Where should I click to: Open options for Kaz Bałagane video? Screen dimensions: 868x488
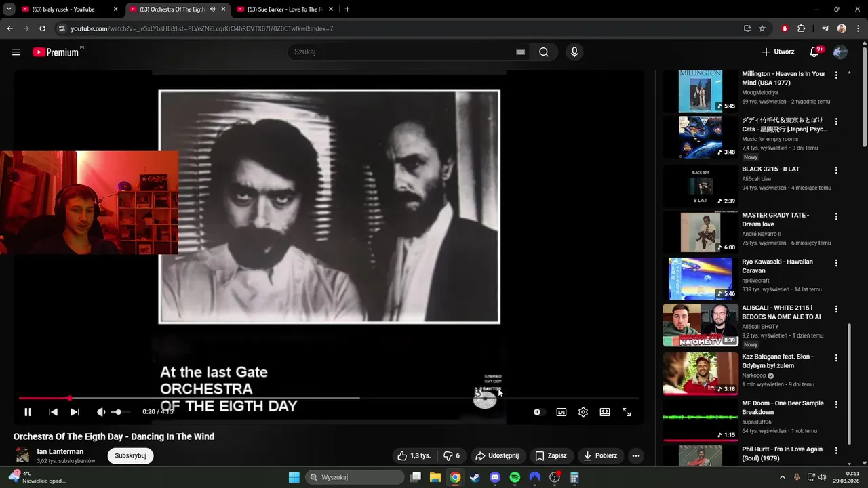836,358
